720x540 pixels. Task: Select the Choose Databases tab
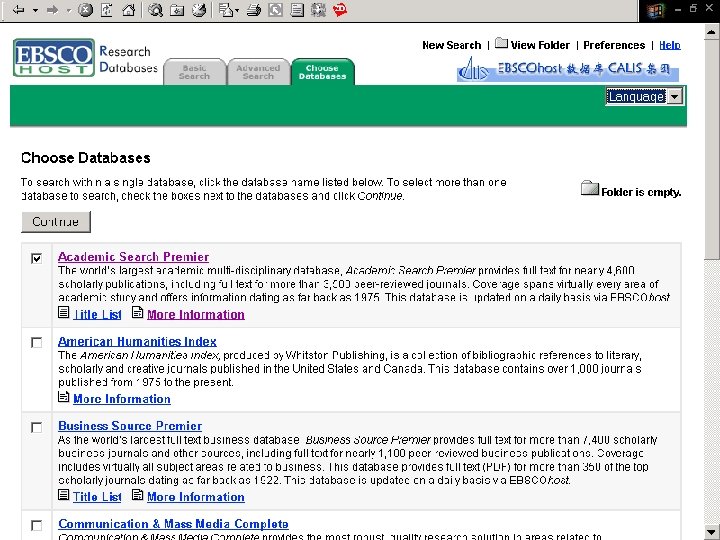(x=322, y=72)
